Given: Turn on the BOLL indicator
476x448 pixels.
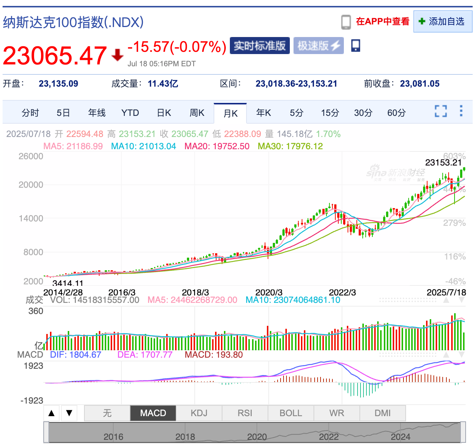Looking at the screenshot, I should click(x=291, y=413).
